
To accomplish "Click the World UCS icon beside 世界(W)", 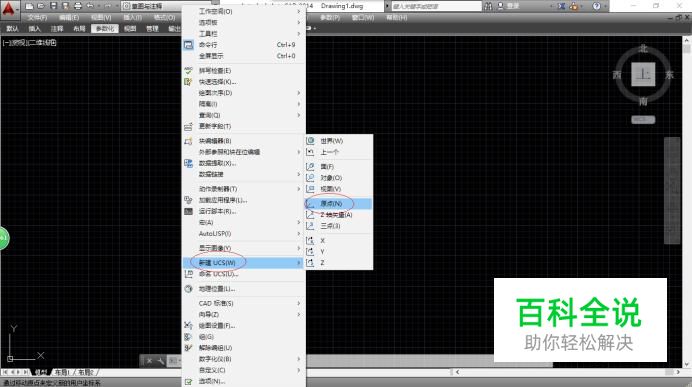I will coord(311,140).
